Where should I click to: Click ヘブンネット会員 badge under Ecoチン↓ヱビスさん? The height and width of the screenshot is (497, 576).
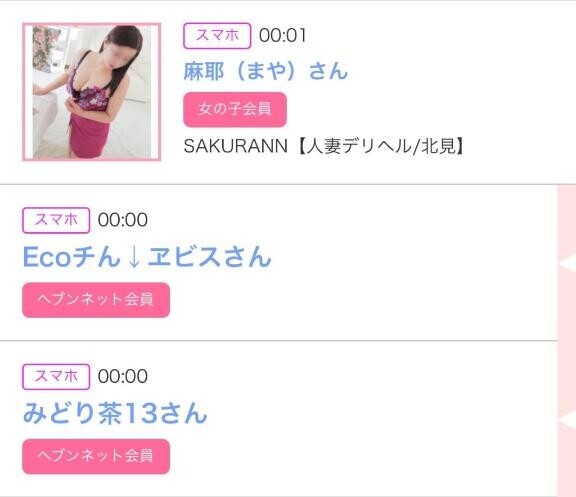(x=96, y=300)
